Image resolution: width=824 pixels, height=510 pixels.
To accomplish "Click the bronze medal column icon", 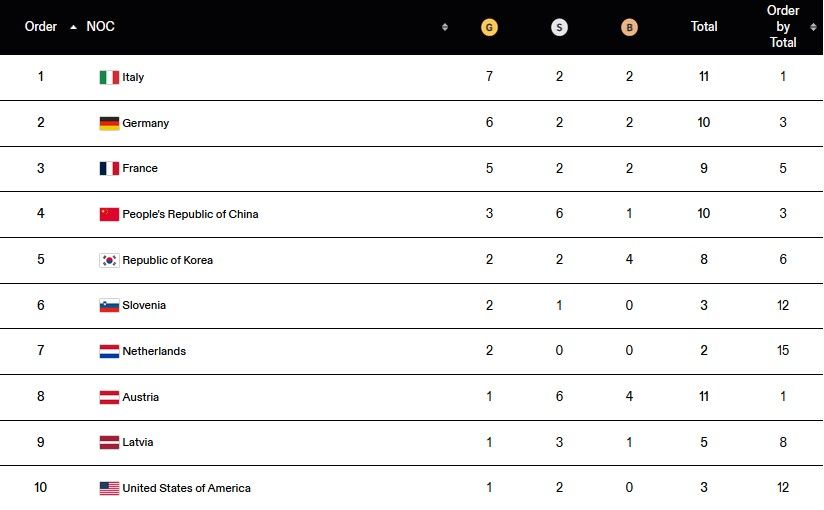I will [x=629, y=27].
